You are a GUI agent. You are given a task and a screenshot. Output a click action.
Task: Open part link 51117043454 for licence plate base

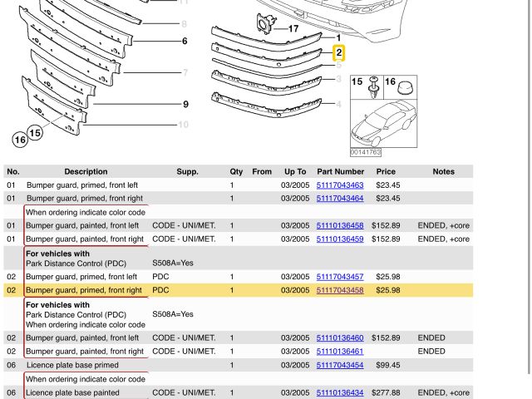pos(340,366)
